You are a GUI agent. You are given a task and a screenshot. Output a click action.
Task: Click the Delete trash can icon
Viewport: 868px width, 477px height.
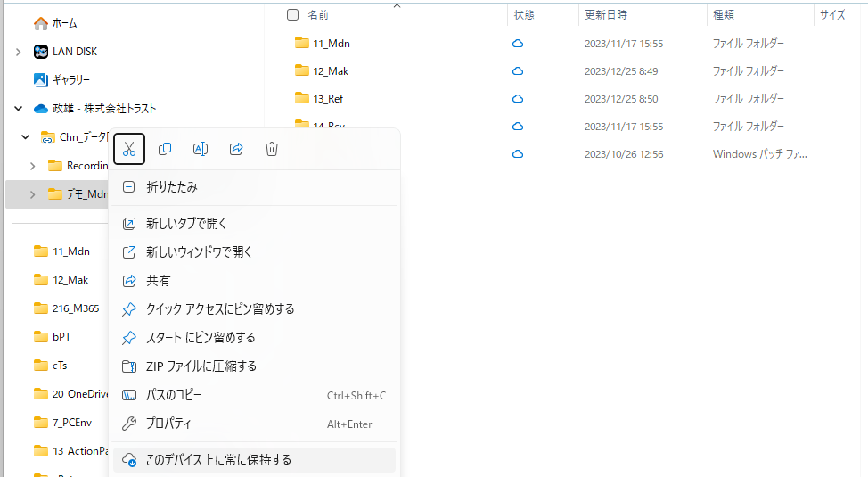pyautogui.click(x=272, y=149)
